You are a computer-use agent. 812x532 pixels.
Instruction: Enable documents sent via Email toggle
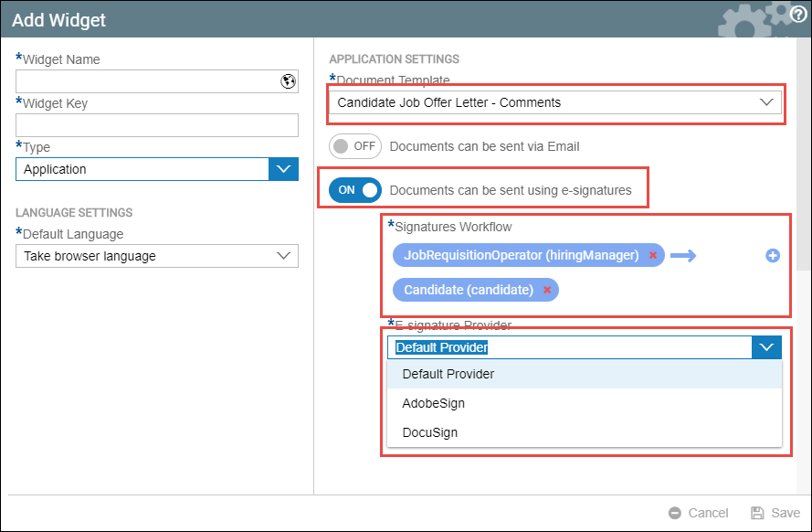(x=355, y=146)
